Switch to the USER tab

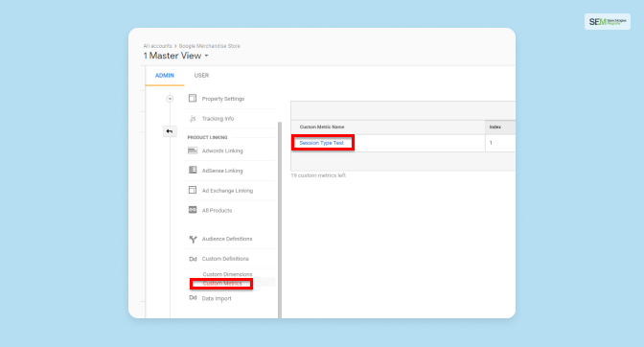click(x=201, y=76)
